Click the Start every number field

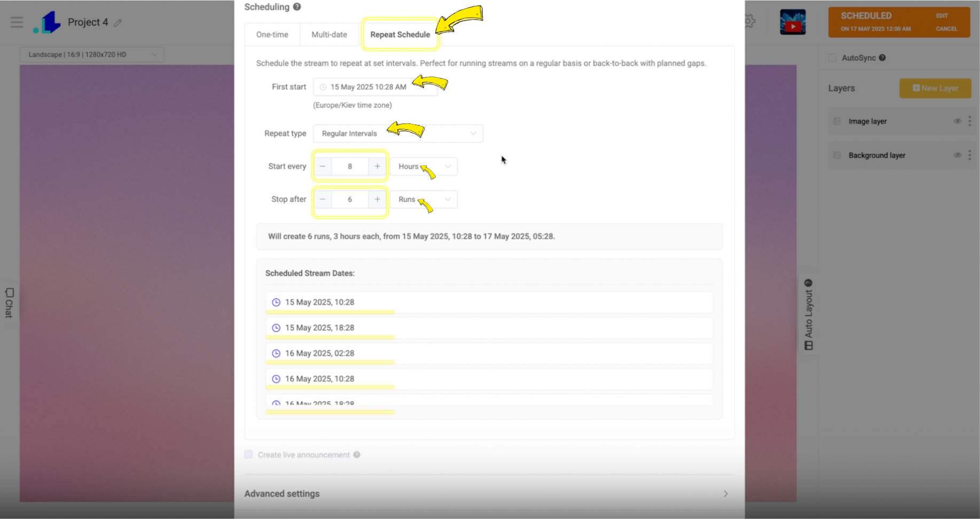tap(350, 166)
